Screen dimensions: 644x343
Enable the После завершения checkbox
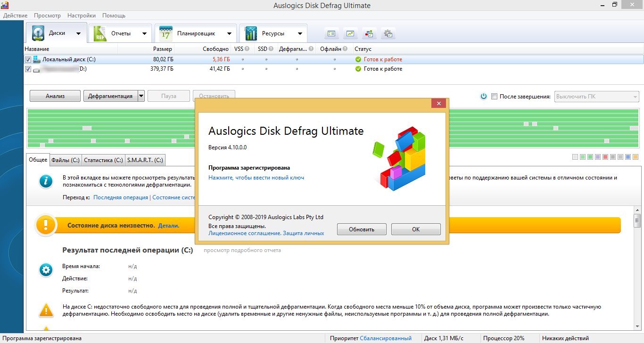point(494,97)
